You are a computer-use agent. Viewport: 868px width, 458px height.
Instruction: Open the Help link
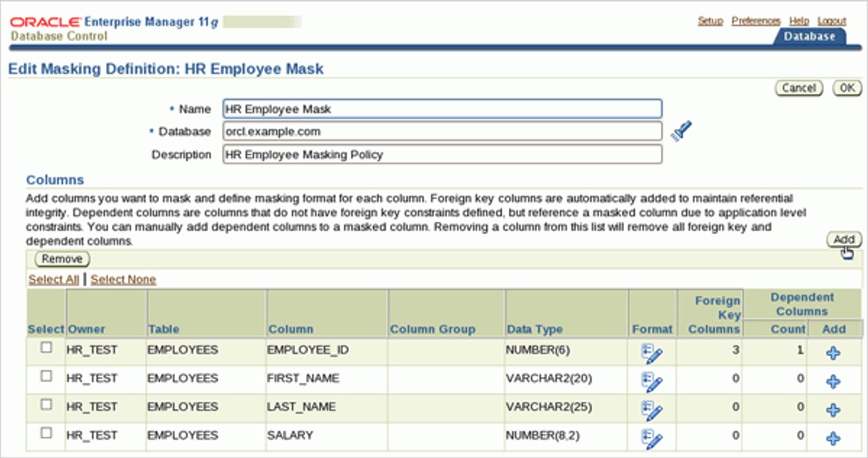point(799,21)
